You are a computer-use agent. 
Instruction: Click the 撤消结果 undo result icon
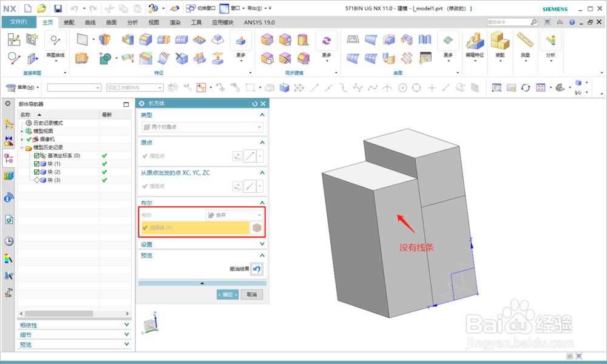pyautogui.click(x=257, y=269)
